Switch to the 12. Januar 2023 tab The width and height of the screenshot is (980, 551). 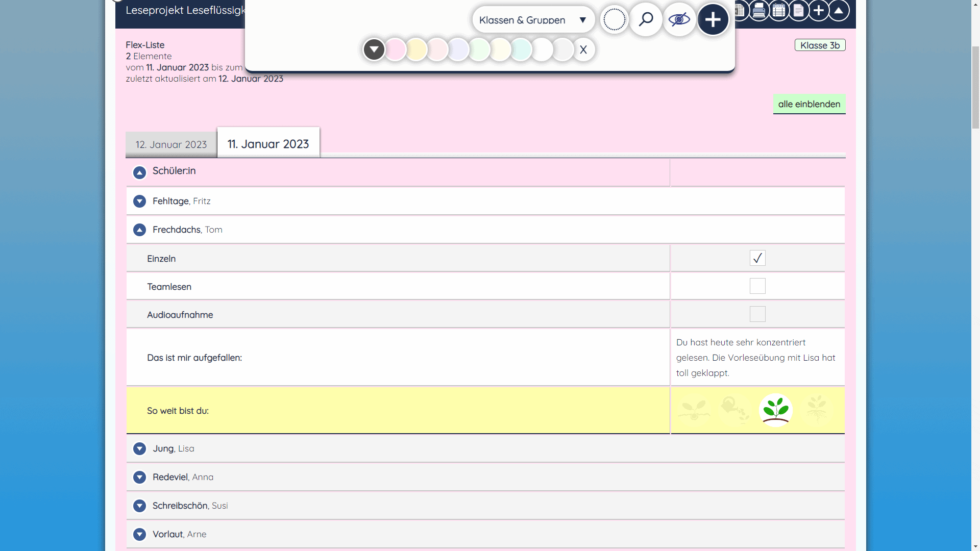click(171, 145)
